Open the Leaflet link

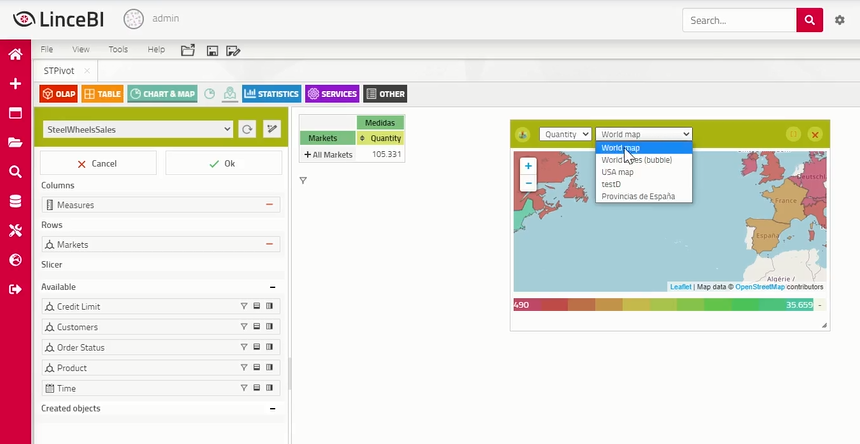coord(681,287)
